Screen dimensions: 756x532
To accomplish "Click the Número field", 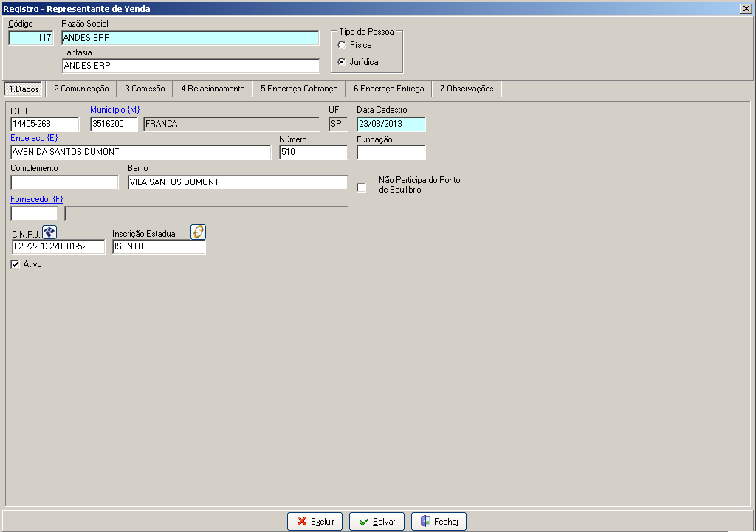I will point(313,152).
